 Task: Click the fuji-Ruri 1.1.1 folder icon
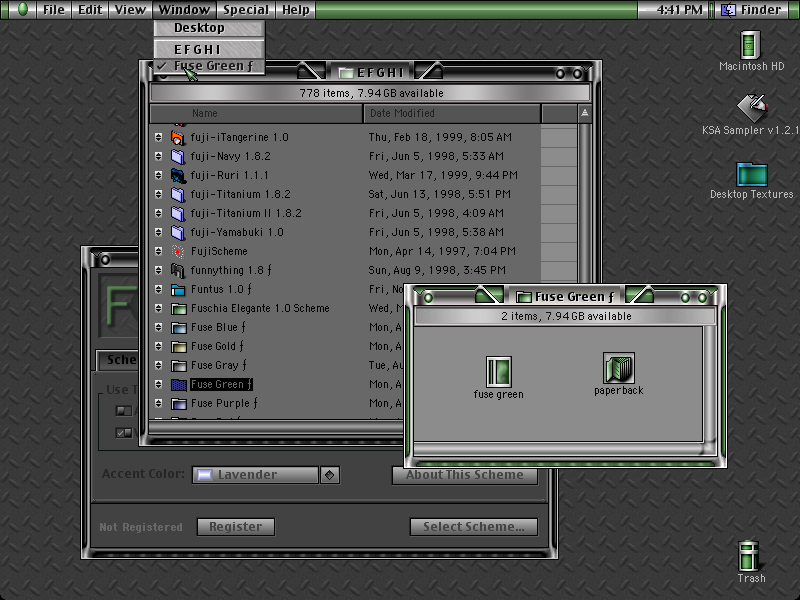[178, 175]
